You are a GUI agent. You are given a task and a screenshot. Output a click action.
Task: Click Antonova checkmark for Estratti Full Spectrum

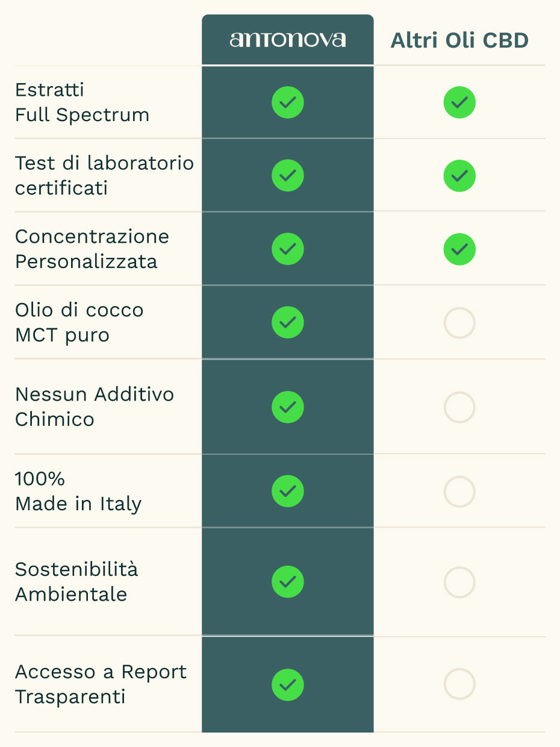coord(288,102)
